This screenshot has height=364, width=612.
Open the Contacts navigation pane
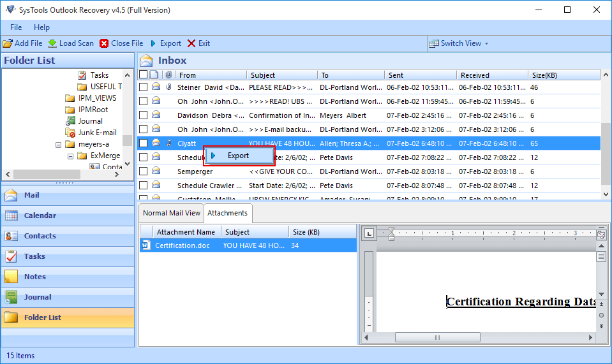coord(68,236)
